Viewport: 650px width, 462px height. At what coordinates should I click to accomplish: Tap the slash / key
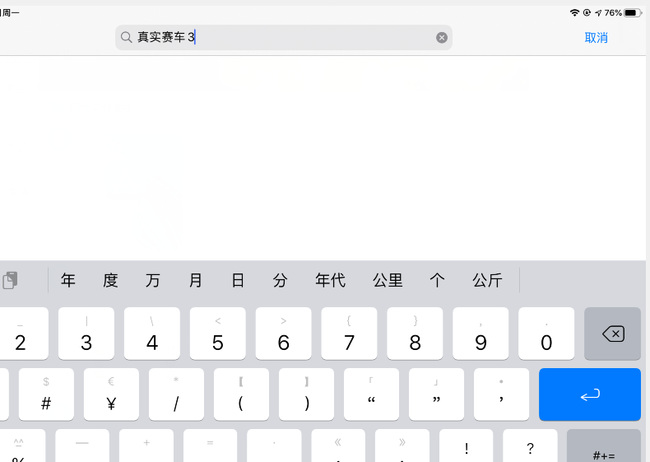pos(176,394)
